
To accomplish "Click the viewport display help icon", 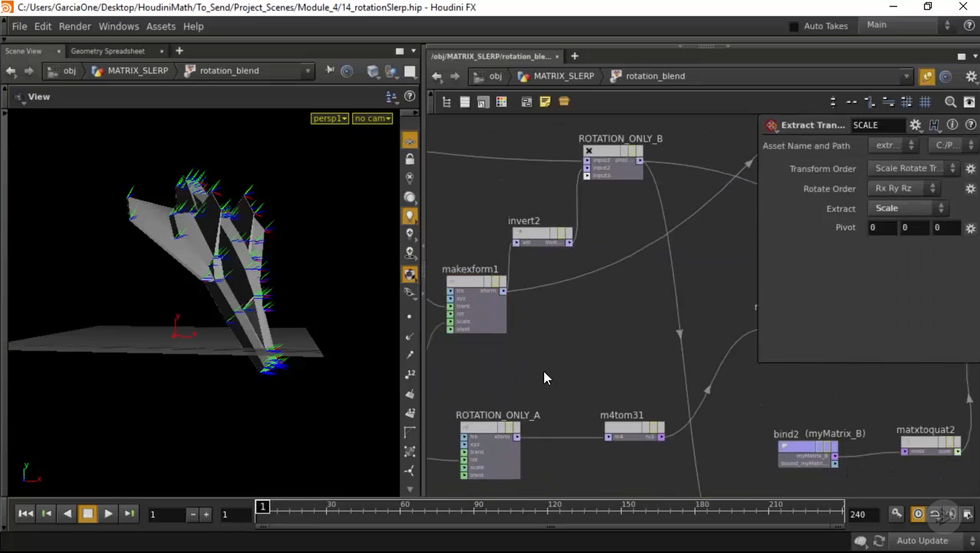I will point(410,96).
